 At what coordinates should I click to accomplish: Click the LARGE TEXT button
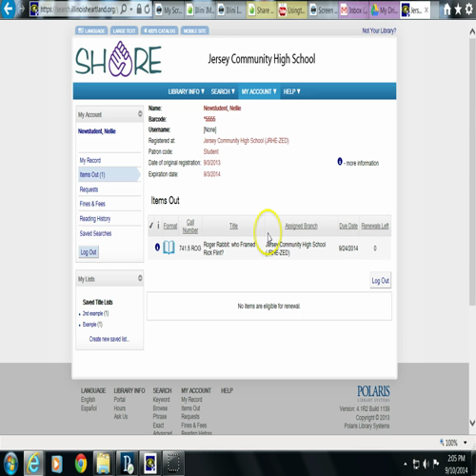click(x=124, y=30)
